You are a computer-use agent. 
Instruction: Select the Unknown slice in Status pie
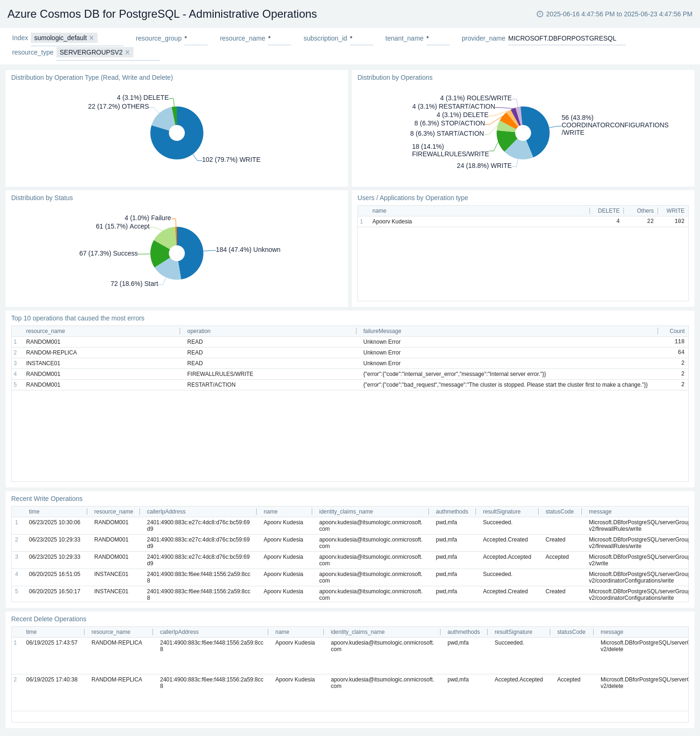click(194, 252)
